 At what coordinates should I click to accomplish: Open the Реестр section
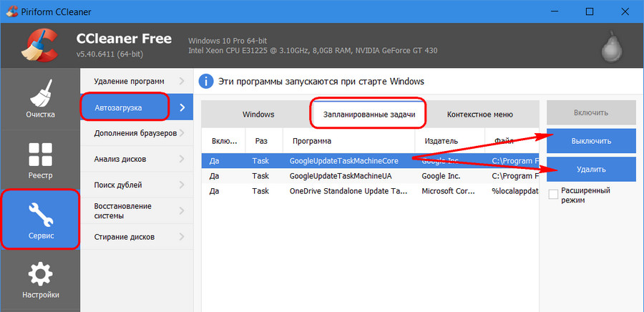[40, 160]
